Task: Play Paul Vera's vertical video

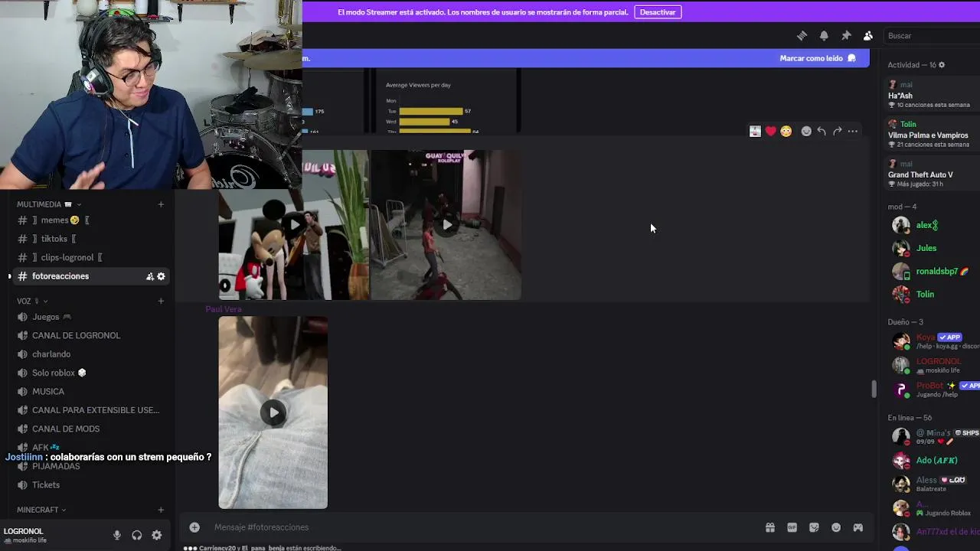Action: click(x=273, y=412)
